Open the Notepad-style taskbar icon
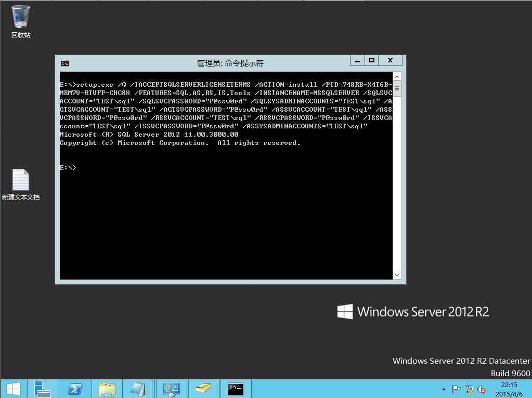This screenshot has height=398, width=532. pyautogui.click(x=138, y=389)
